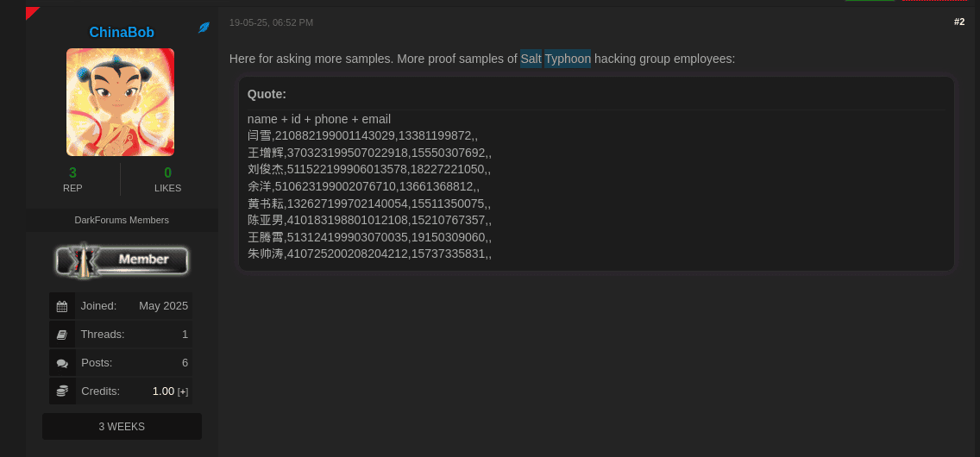980x457 pixels.
Task: Open the ChinaBob user profile link
Action: (x=122, y=33)
